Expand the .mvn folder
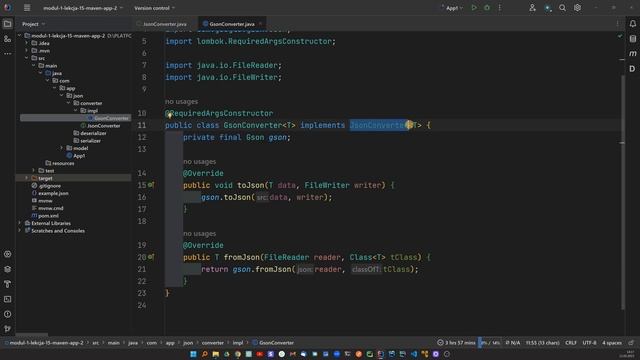640x360 pixels. tap(27, 51)
